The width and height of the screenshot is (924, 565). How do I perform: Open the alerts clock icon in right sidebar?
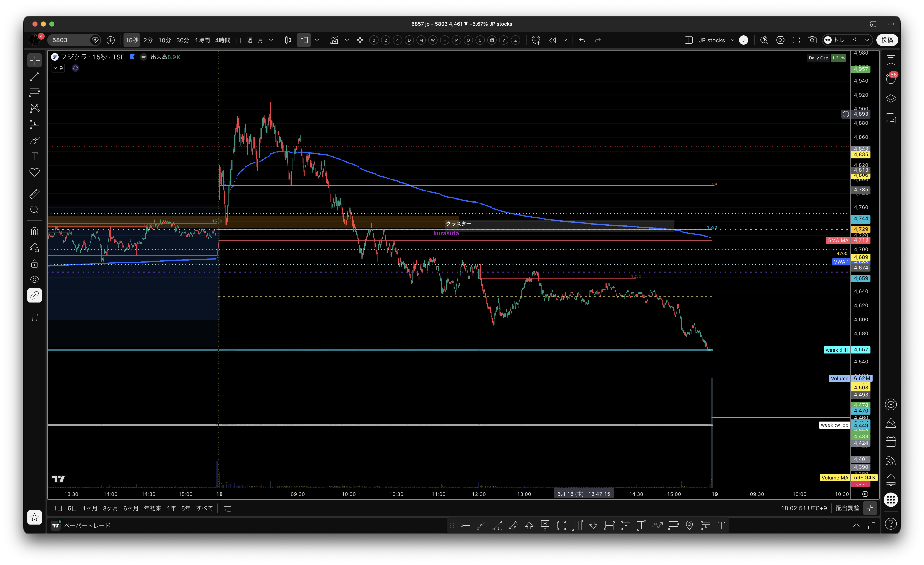pos(891,79)
